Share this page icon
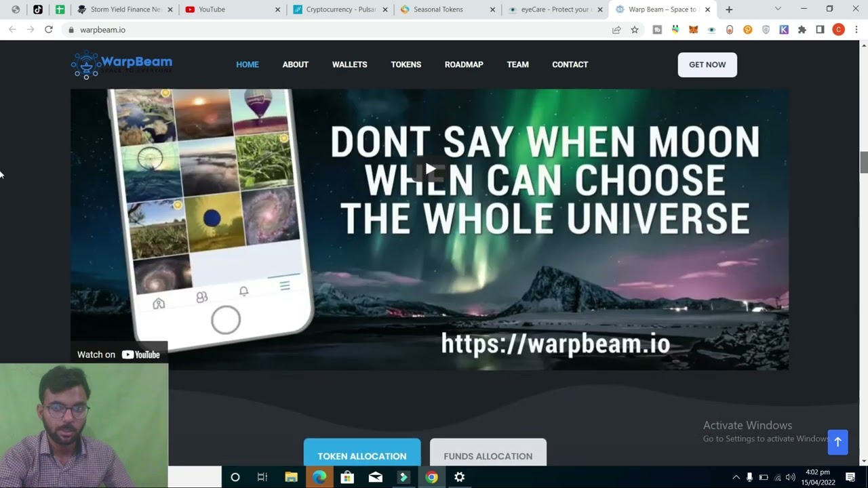This screenshot has height=488, width=868. point(616,30)
